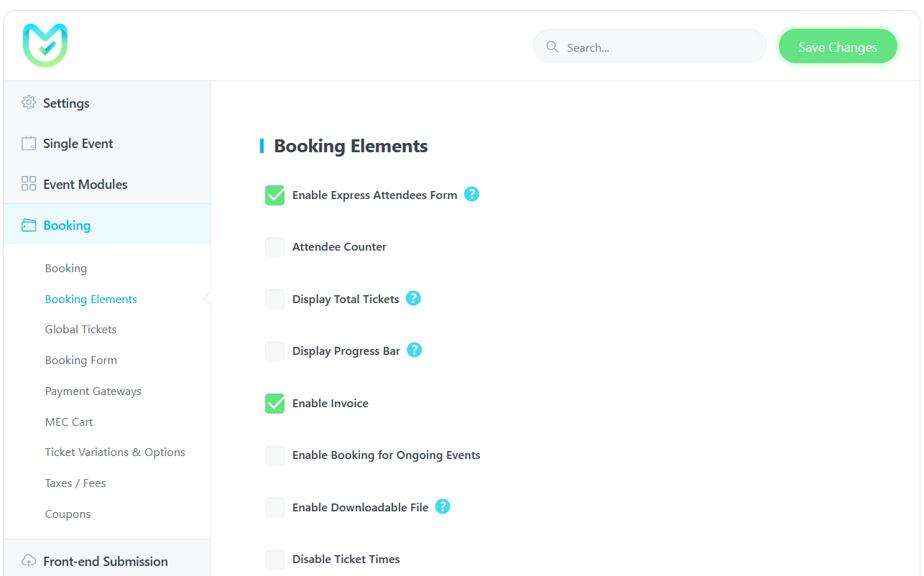Click the Event Modules grid icon
Viewport: 924px width, 576px height.
(x=29, y=184)
